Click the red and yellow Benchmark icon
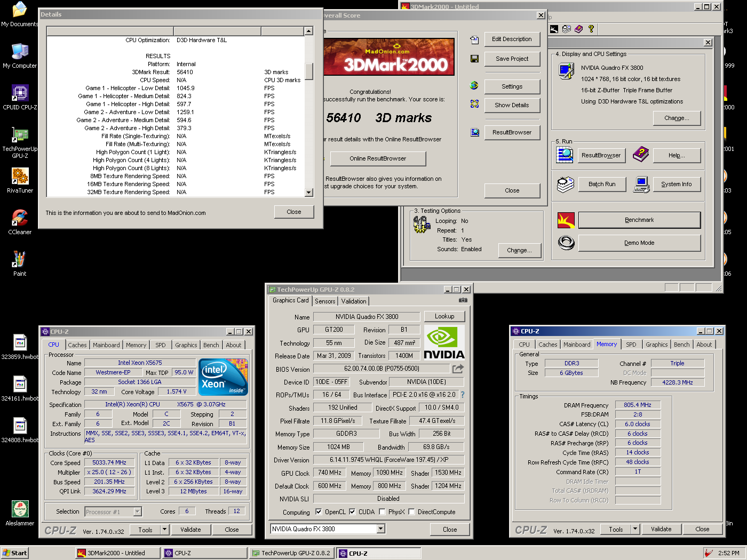This screenshot has width=747, height=560. [x=566, y=220]
